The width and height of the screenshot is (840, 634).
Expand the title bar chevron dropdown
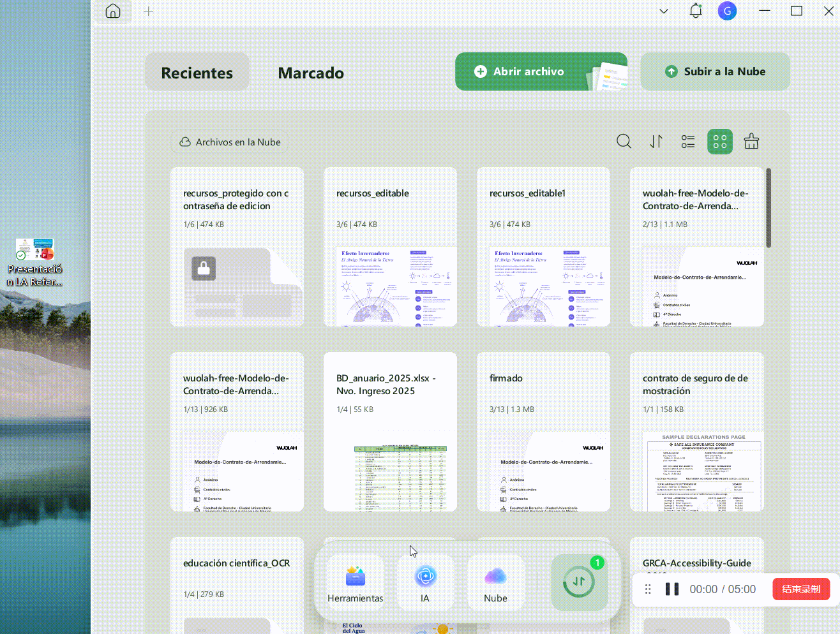pos(664,11)
